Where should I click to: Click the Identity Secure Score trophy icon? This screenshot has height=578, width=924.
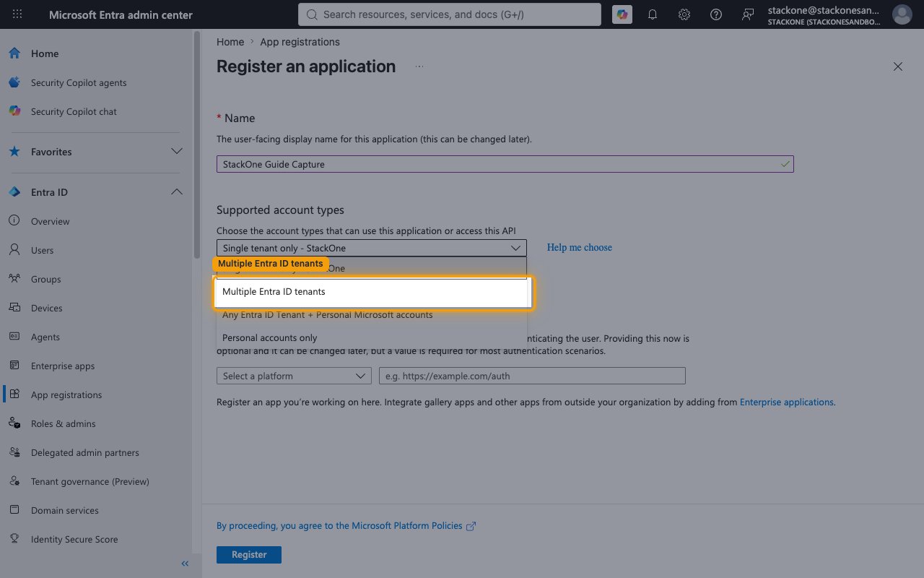(x=14, y=539)
